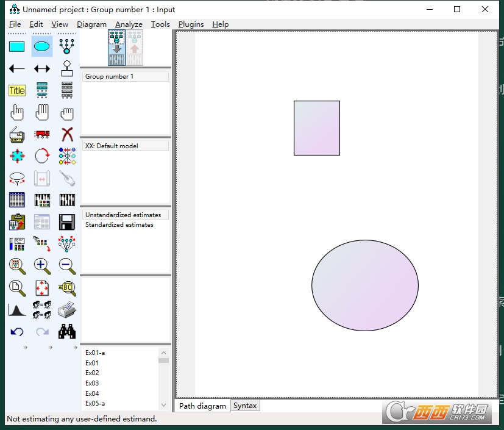Open the select data files grid icon
This screenshot has height=430, width=504.
click(x=16, y=200)
